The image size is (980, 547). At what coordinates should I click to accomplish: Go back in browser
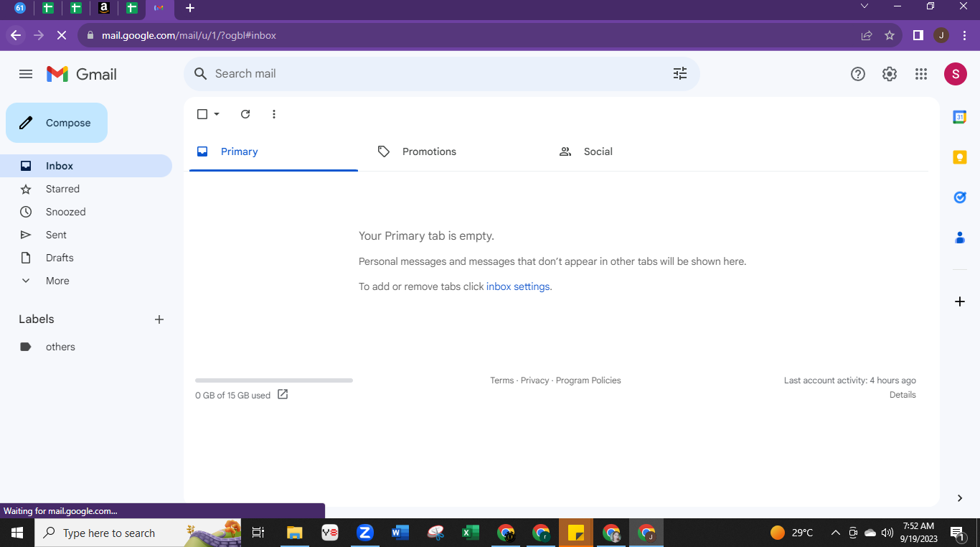point(16,35)
